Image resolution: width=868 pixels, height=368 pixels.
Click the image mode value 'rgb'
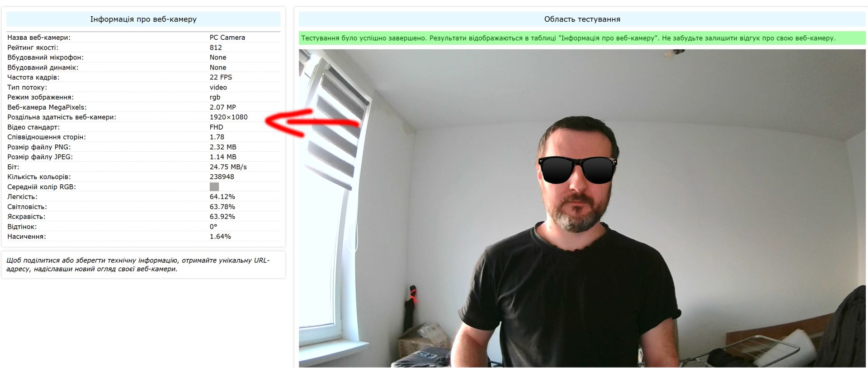215,97
